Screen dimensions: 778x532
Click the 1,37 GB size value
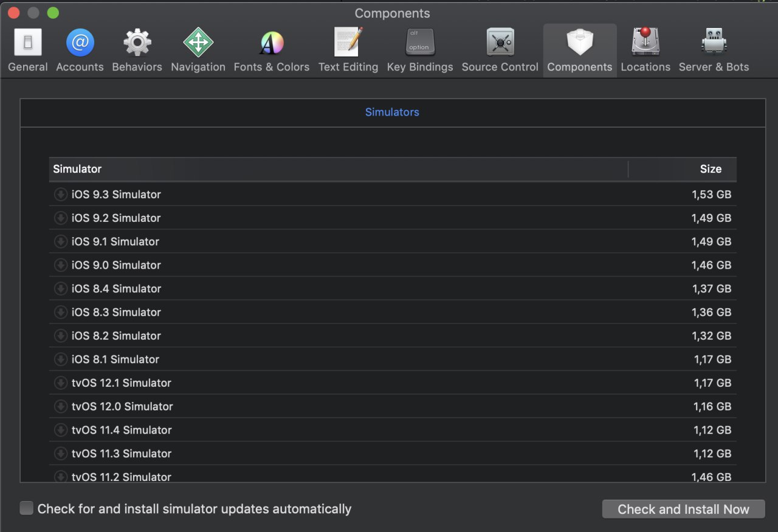[712, 288]
